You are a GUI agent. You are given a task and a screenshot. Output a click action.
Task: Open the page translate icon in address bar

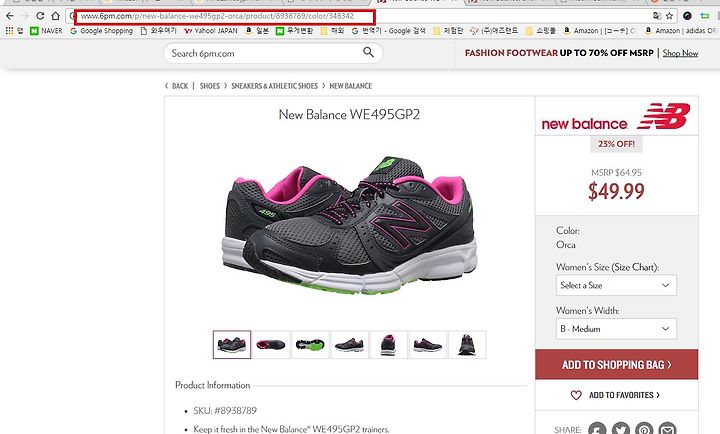click(657, 16)
